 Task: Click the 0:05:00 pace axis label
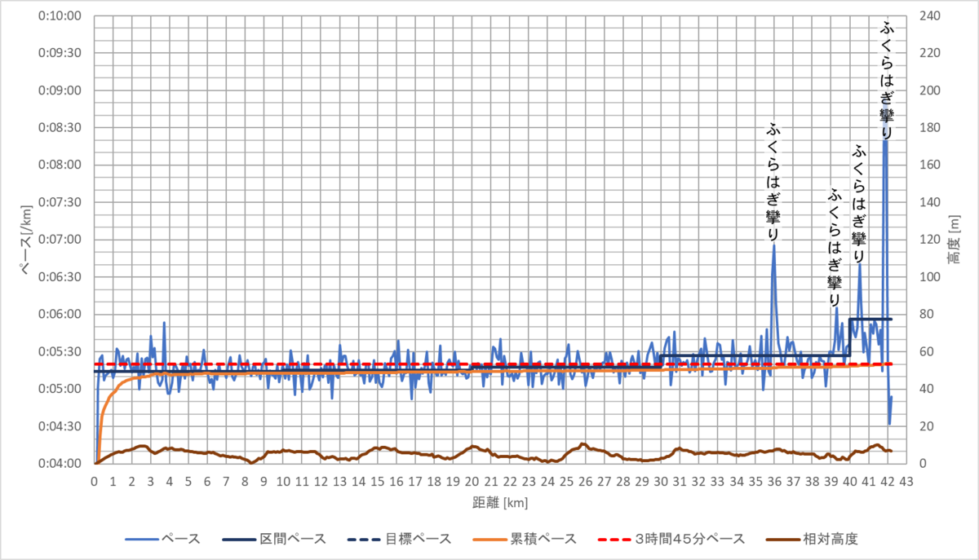click(61, 389)
